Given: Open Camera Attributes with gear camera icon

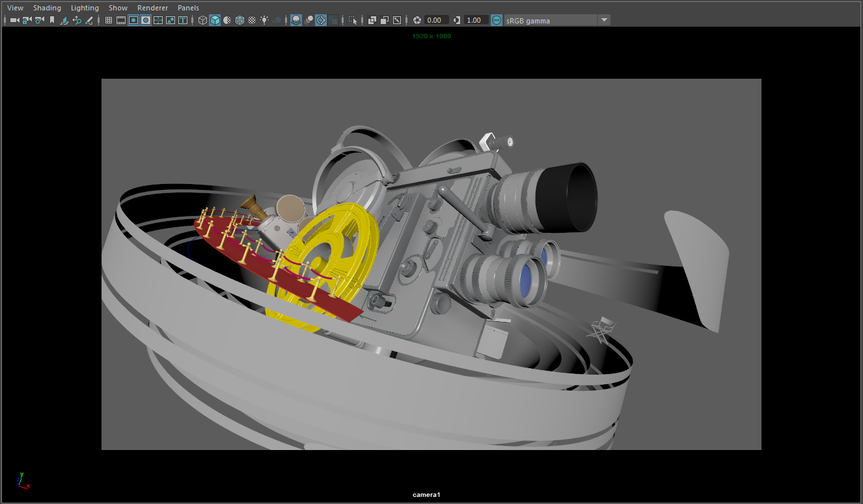Looking at the screenshot, I should coord(39,20).
